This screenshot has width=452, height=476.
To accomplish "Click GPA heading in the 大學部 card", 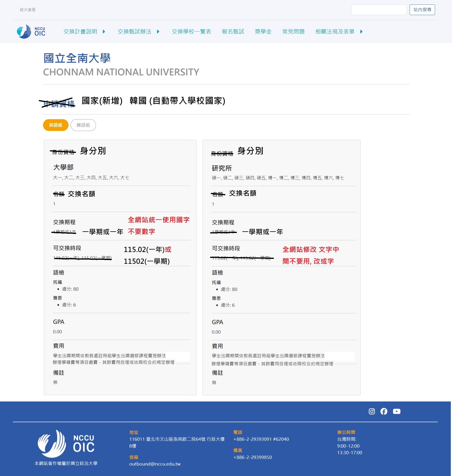I will pos(59,322).
